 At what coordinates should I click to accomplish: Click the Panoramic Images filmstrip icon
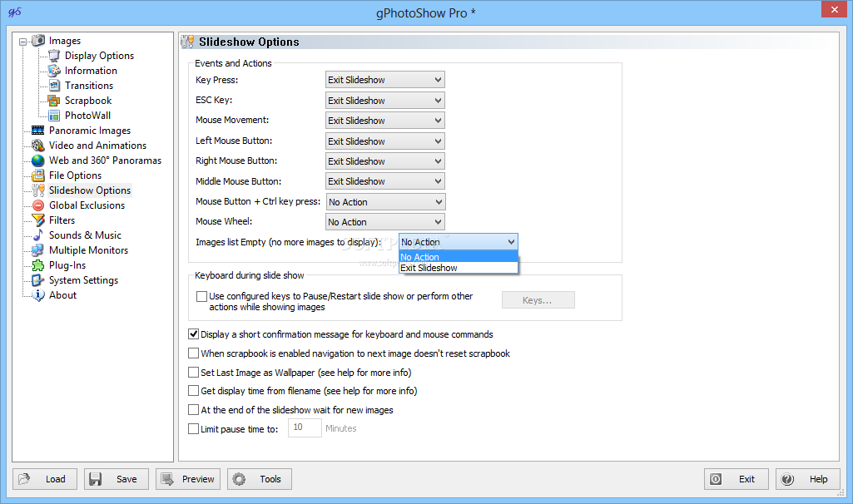[38, 131]
